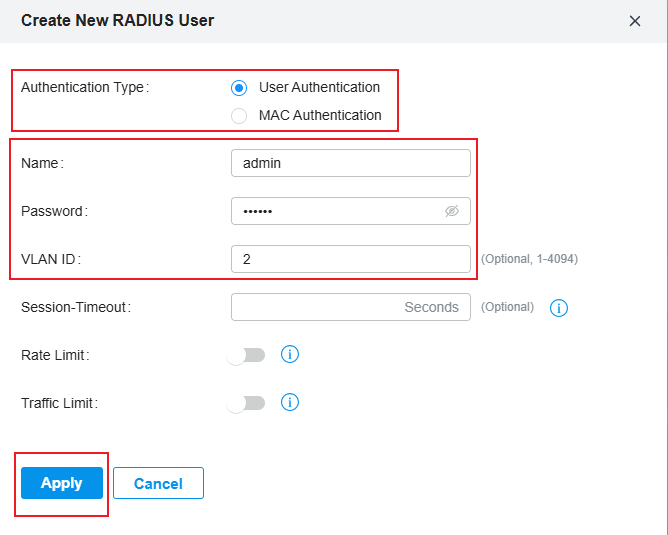Enable the Rate Limit switch
668x535 pixels.
pyautogui.click(x=246, y=355)
